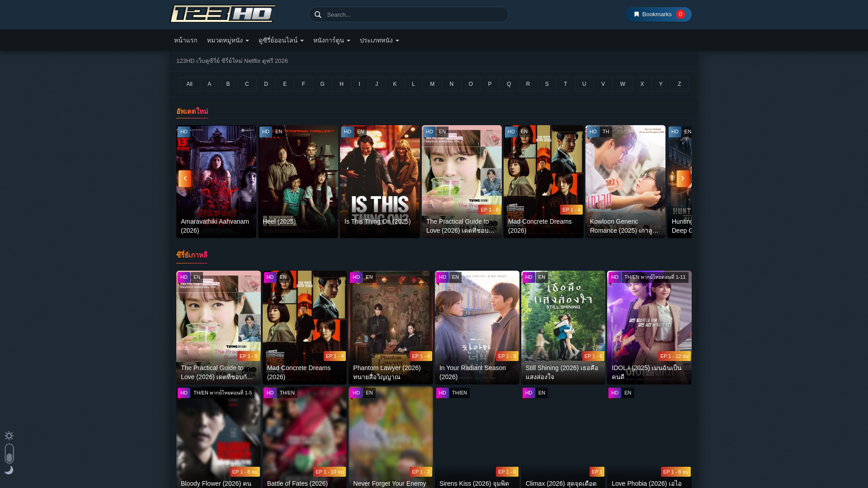The width and height of the screenshot is (868, 488).
Task: Open Phantom Lawyer (2026) series card
Action: tap(391, 328)
